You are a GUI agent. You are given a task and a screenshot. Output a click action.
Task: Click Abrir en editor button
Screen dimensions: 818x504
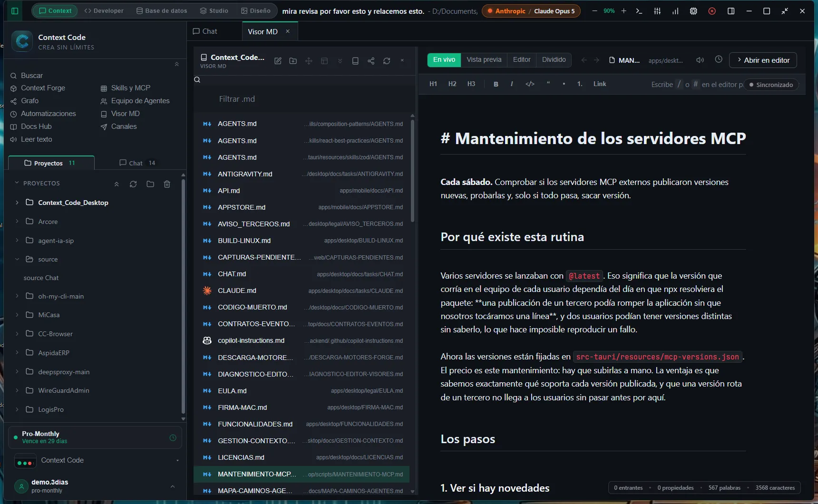point(763,60)
